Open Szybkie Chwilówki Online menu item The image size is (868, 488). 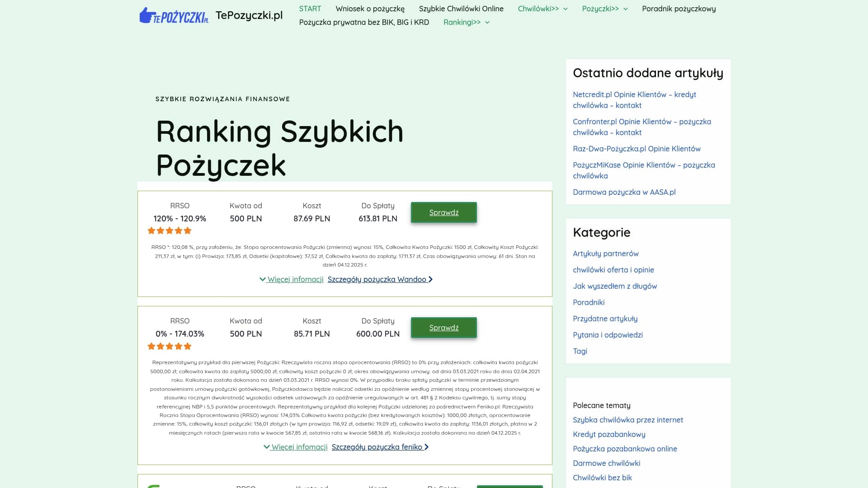click(x=461, y=9)
